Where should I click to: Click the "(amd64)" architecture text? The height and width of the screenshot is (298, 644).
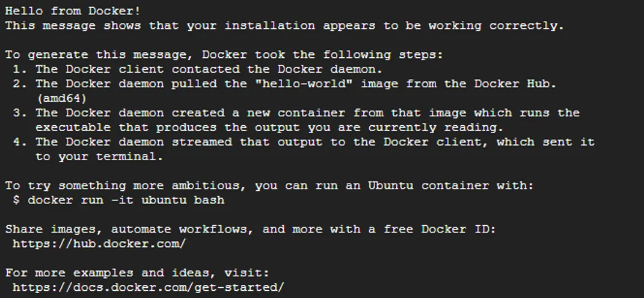pyautogui.click(x=62, y=99)
